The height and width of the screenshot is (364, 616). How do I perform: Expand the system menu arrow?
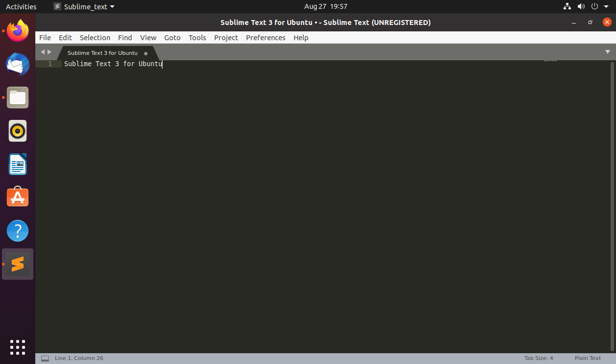[x=606, y=7]
